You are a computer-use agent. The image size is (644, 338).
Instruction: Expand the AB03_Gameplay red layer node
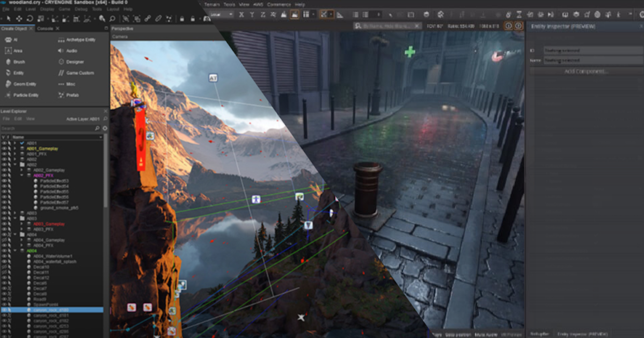[x=22, y=224]
